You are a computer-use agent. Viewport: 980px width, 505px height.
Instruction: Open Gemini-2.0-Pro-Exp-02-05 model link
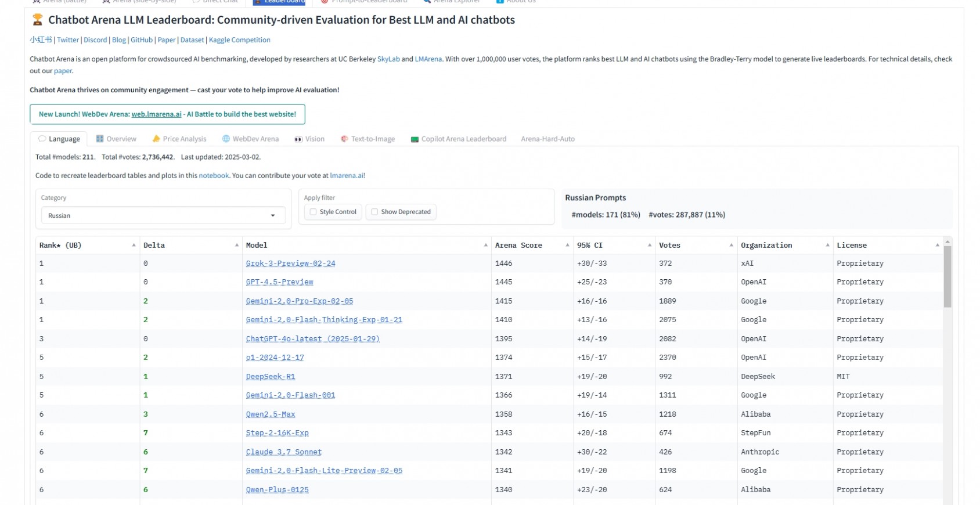300,301
